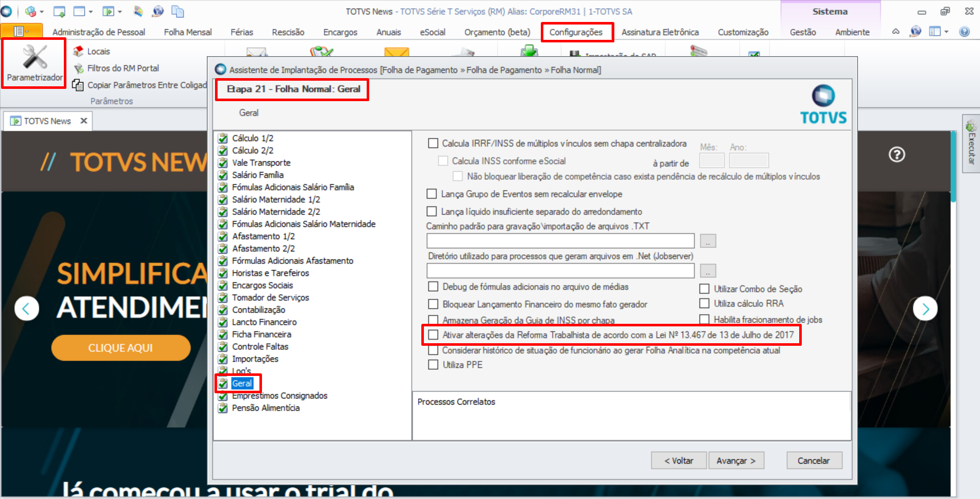The width and height of the screenshot is (980, 499).
Task: Cancel the Assistente de Implantação wizard
Action: [814, 461]
